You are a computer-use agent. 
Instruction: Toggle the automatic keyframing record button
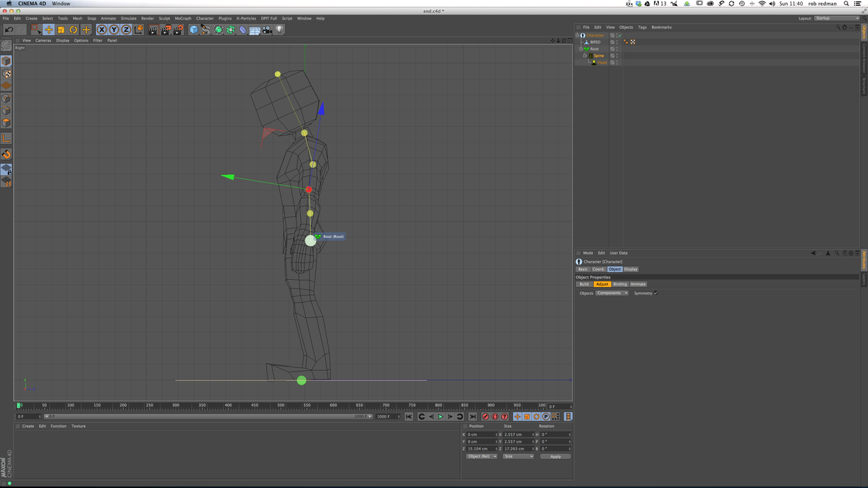point(495,416)
